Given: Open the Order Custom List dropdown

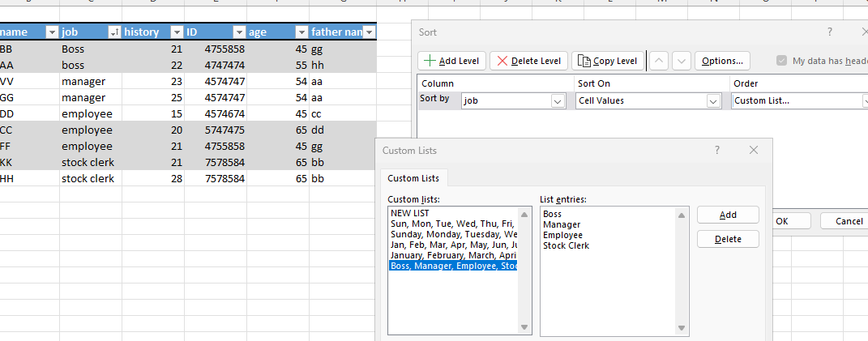Looking at the screenshot, I should (x=865, y=101).
